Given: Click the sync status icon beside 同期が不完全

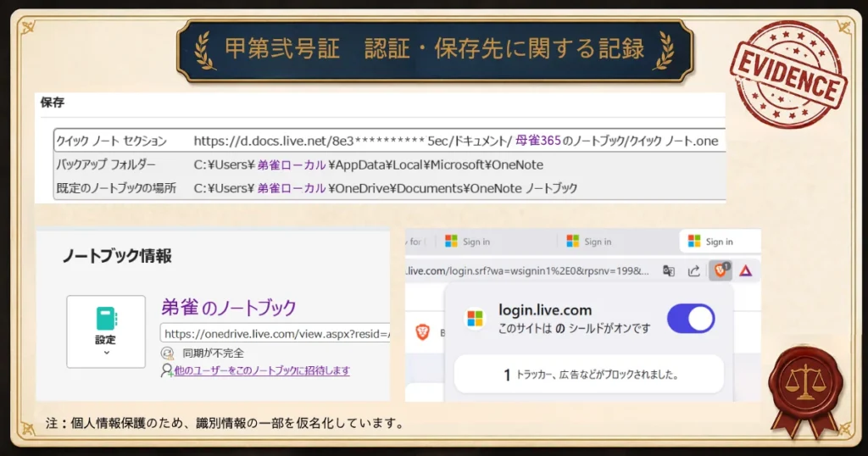Looking at the screenshot, I should 167,353.
